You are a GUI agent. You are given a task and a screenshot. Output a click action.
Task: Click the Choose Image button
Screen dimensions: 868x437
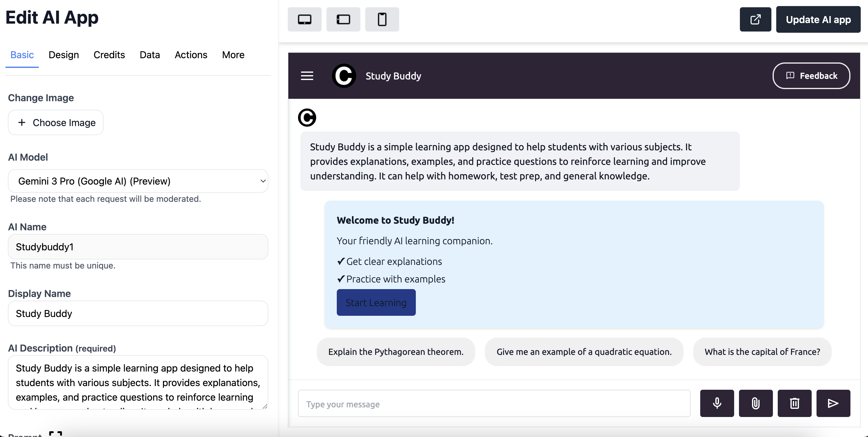tap(56, 123)
